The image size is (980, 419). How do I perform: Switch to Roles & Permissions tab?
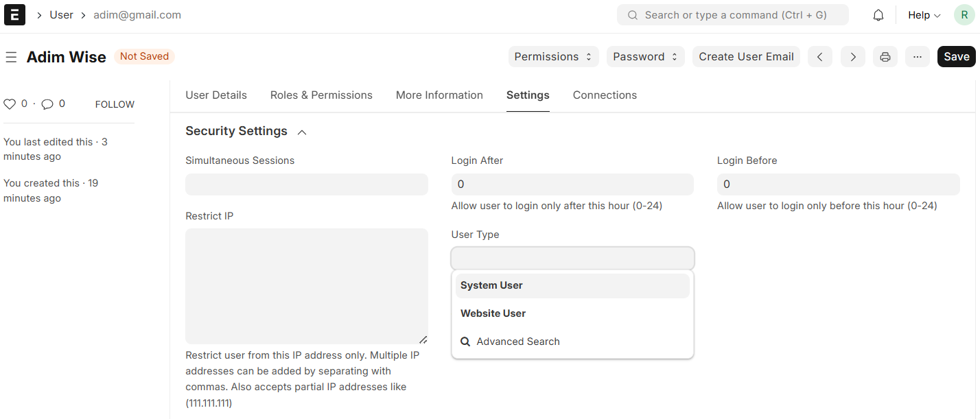click(321, 95)
